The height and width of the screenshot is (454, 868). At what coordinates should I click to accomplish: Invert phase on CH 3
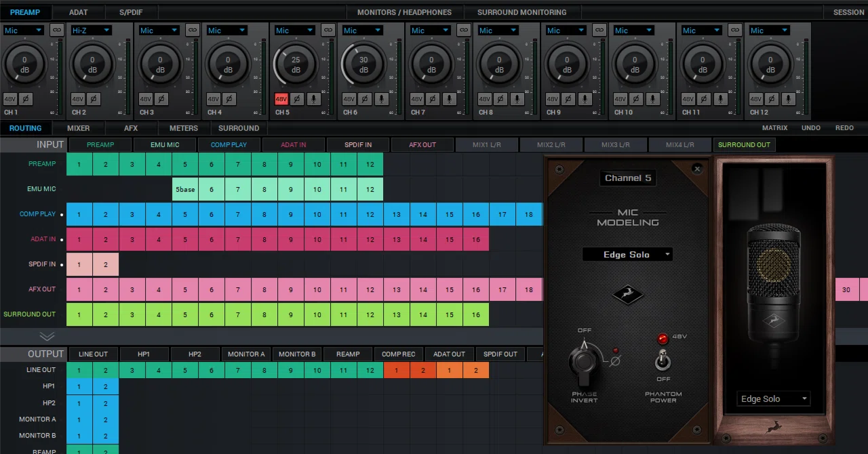pyautogui.click(x=161, y=99)
